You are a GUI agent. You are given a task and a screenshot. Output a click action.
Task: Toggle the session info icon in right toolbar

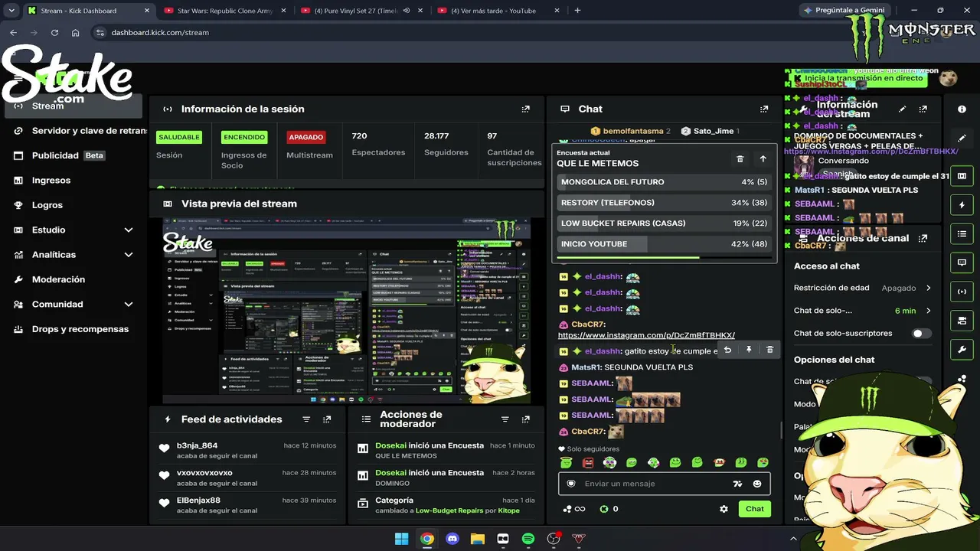[962, 292]
